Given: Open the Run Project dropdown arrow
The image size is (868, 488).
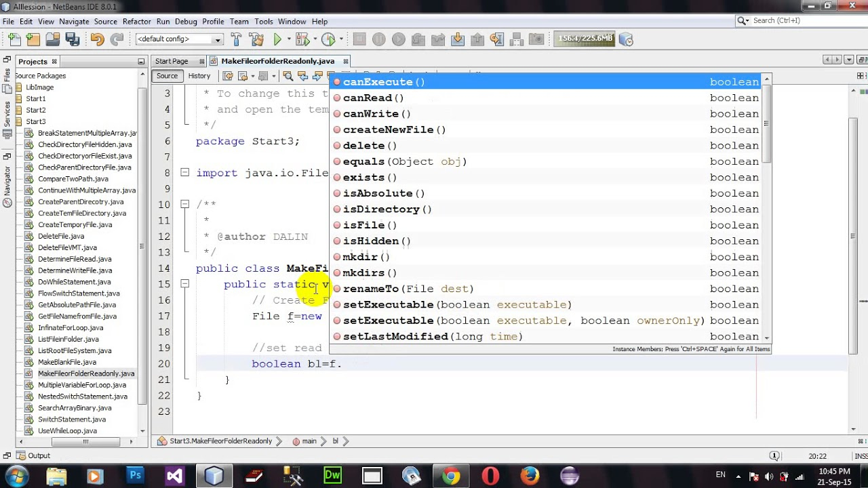Looking at the screenshot, I should pyautogui.click(x=288, y=39).
